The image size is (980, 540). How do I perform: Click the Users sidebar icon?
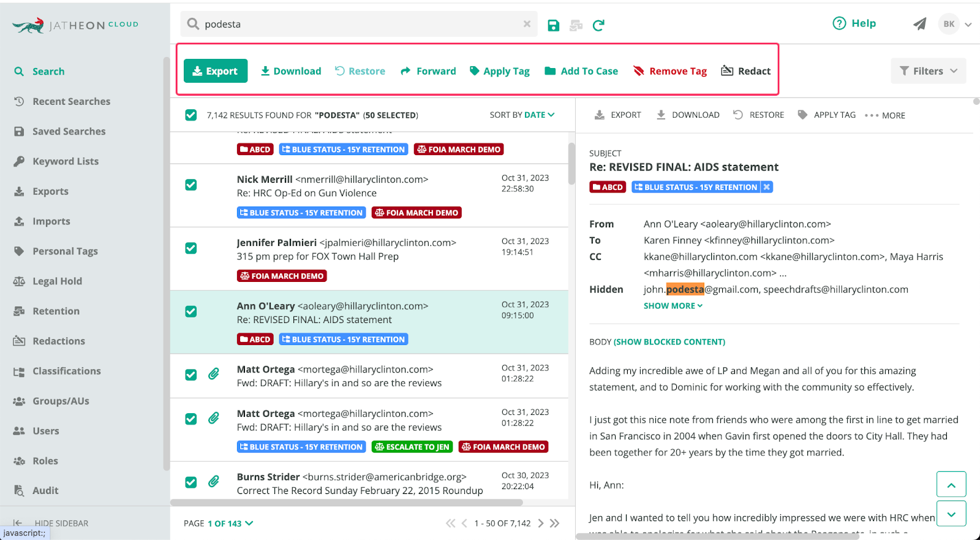pos(19,432)
